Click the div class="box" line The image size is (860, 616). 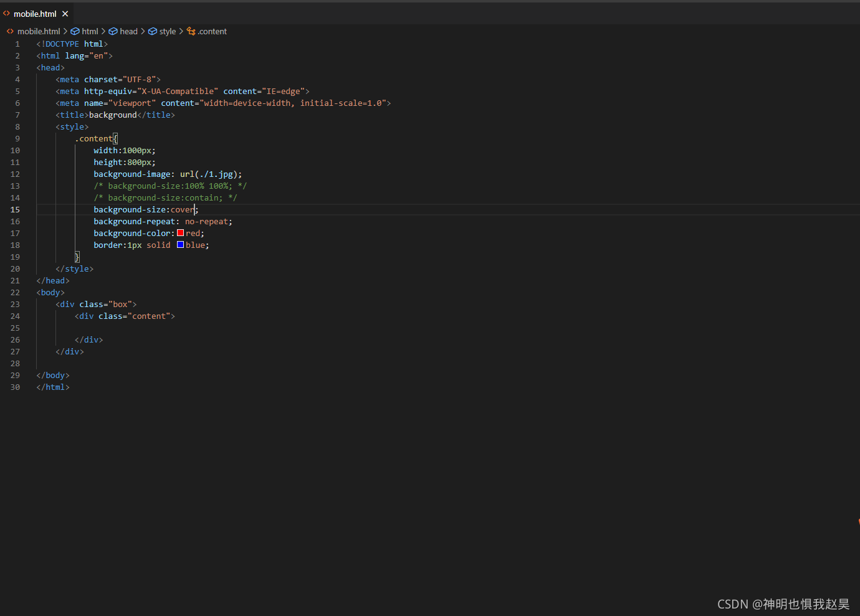(x=96, y=305)
